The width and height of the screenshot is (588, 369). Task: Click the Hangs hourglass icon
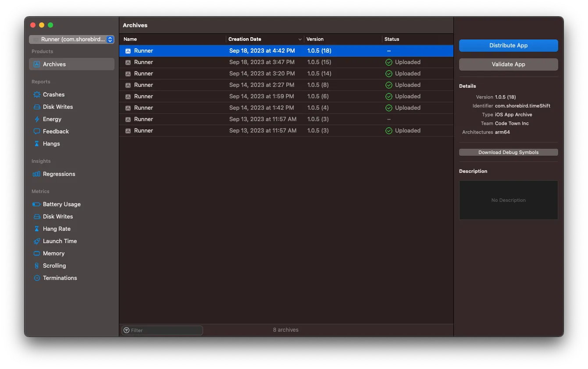[x=37, y=143]
